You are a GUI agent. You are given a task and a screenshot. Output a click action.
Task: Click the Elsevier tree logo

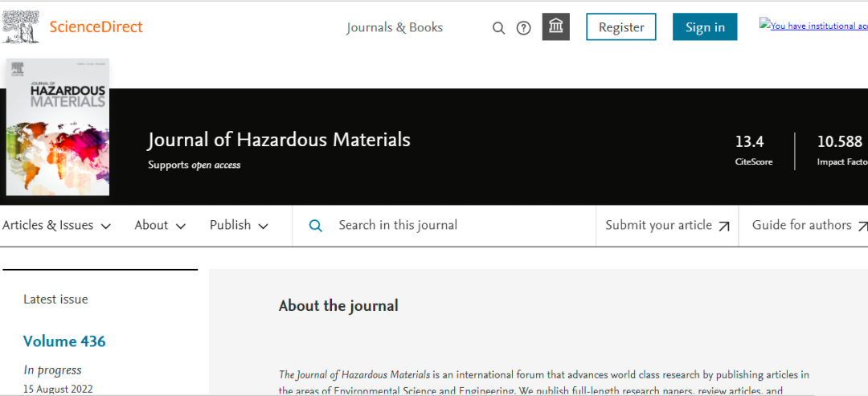pyautogui.click(x=22, y=27)
